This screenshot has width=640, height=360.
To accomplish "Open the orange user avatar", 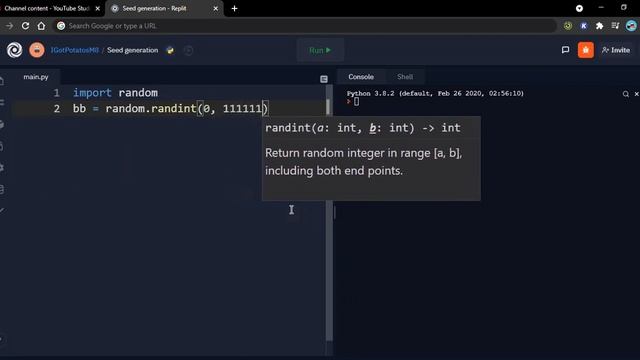I will click(37, 50).
